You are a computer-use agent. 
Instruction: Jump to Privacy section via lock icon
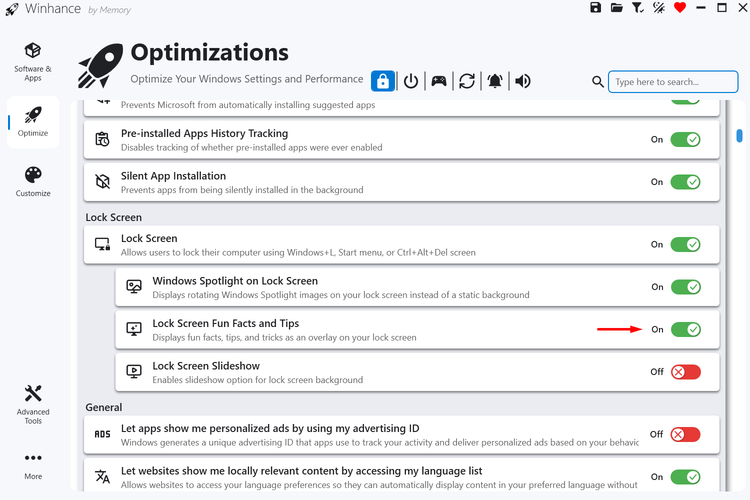point(382,81)
